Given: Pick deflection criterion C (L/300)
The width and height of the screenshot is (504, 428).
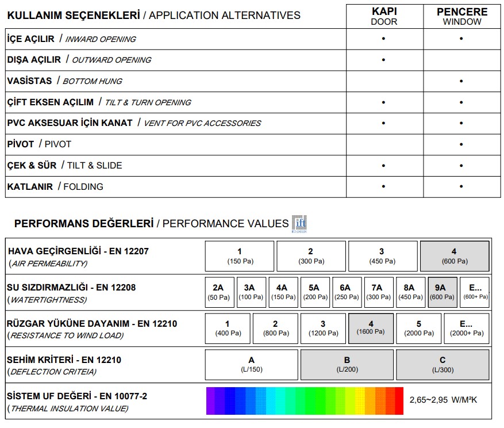Looking at the screenshot, I should (x=443, y=365).
